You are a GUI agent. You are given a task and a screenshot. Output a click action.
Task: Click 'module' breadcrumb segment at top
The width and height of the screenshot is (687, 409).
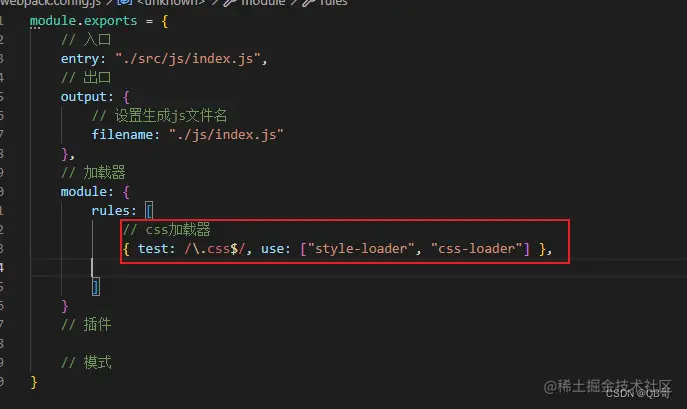263,2
